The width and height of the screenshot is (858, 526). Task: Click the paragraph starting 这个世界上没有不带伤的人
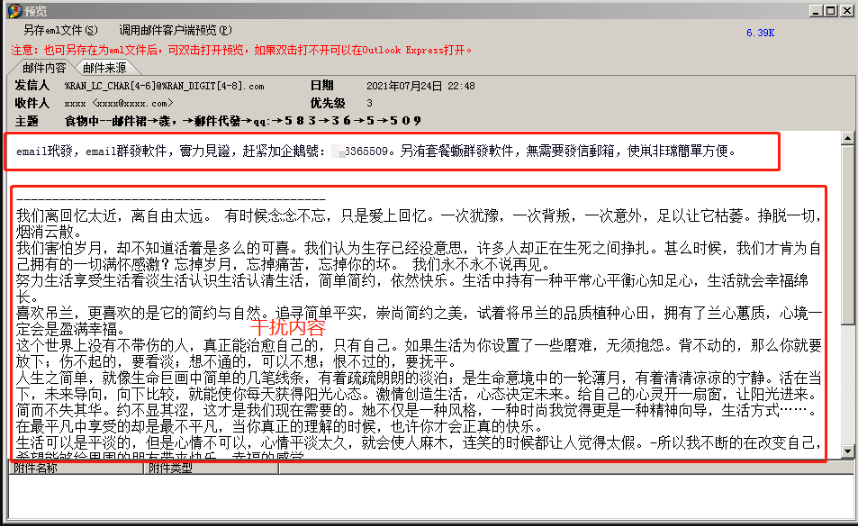click(x=419, y=353)
